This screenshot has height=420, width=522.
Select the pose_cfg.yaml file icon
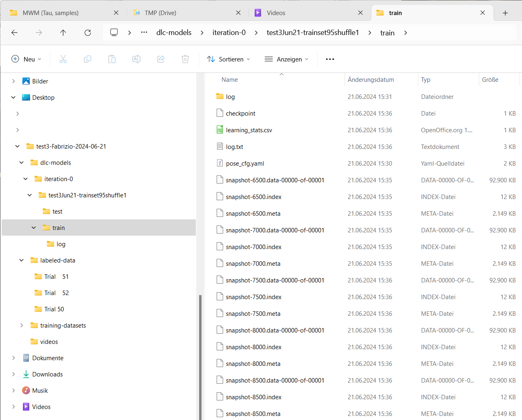tap(220, 163)
